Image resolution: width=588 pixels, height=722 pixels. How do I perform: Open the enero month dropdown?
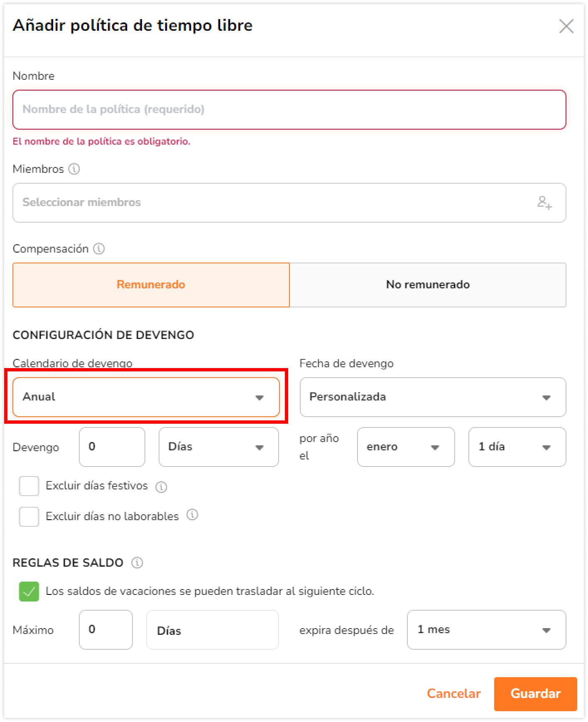coord(406,447)
